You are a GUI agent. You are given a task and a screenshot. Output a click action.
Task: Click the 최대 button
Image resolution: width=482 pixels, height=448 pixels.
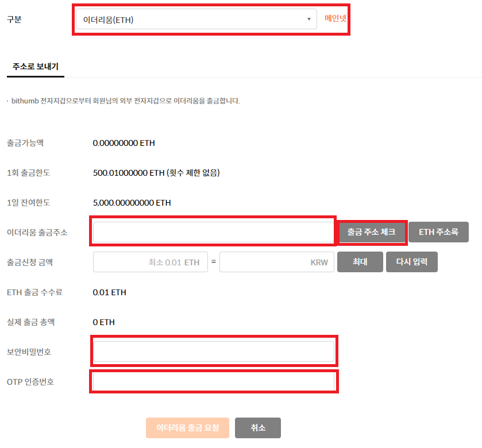click(360, 262)
